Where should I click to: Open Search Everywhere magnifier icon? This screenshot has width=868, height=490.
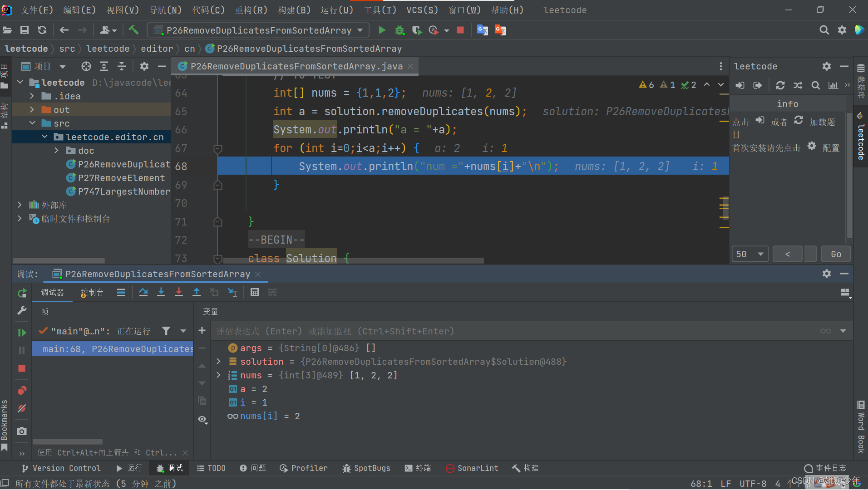[x=824, y=30]
